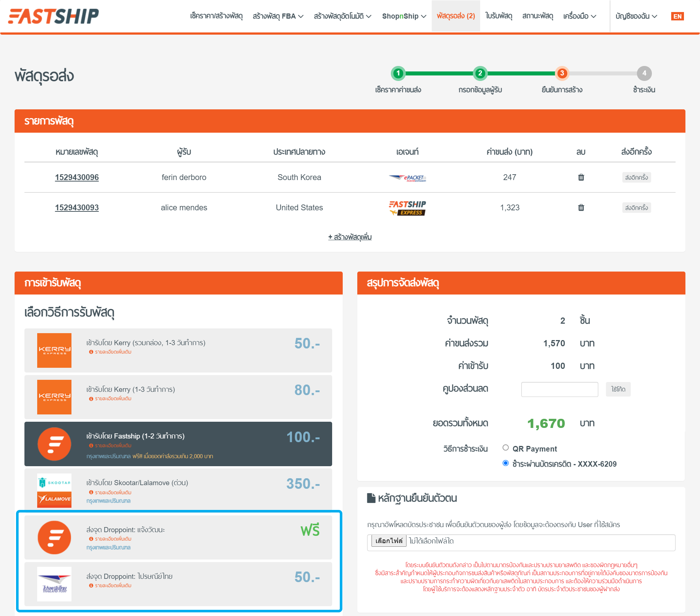This screenshot has height=616, width=700.
Task: Click the ePACKET agent logo for South Korea shipment
Action: point(407,178)
